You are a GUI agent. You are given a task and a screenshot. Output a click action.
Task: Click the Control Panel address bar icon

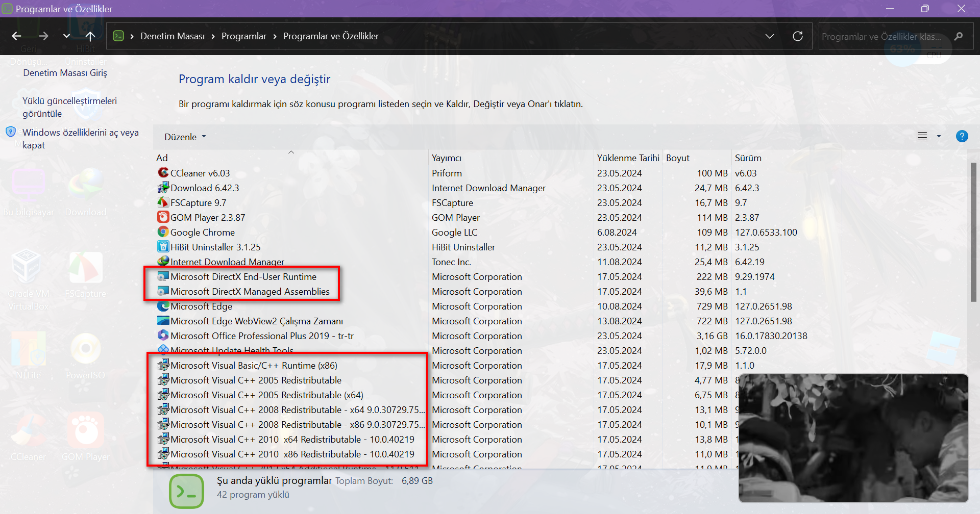pyautogui.click(x=118, y=36)
